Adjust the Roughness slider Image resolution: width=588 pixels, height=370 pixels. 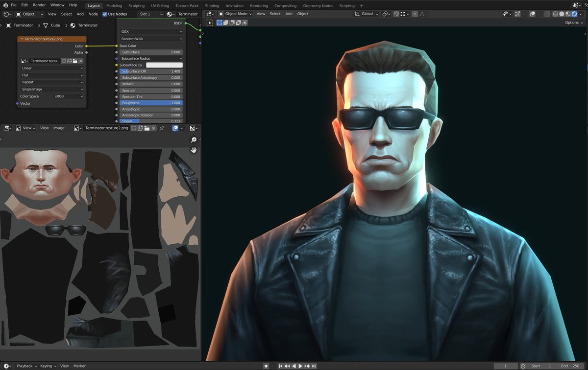point(151,103)
